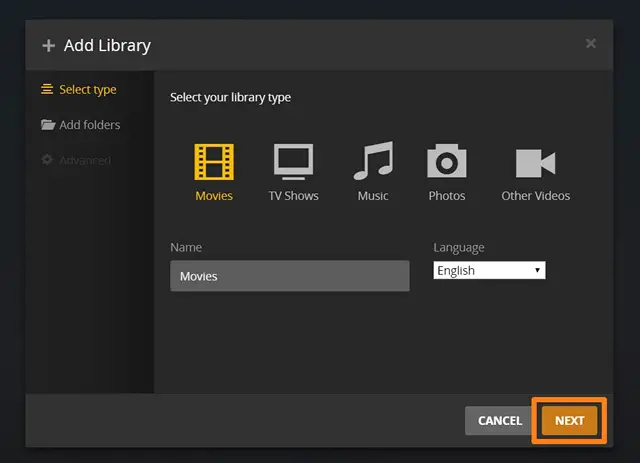Open the Language dropdown showing English

pyautogui.click(x=489, y=270)
